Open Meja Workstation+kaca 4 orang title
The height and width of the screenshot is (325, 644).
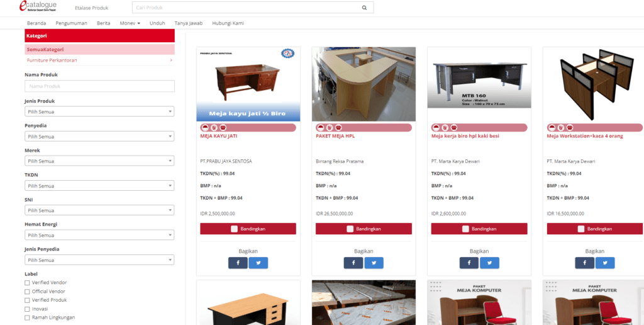pos(585,136)
